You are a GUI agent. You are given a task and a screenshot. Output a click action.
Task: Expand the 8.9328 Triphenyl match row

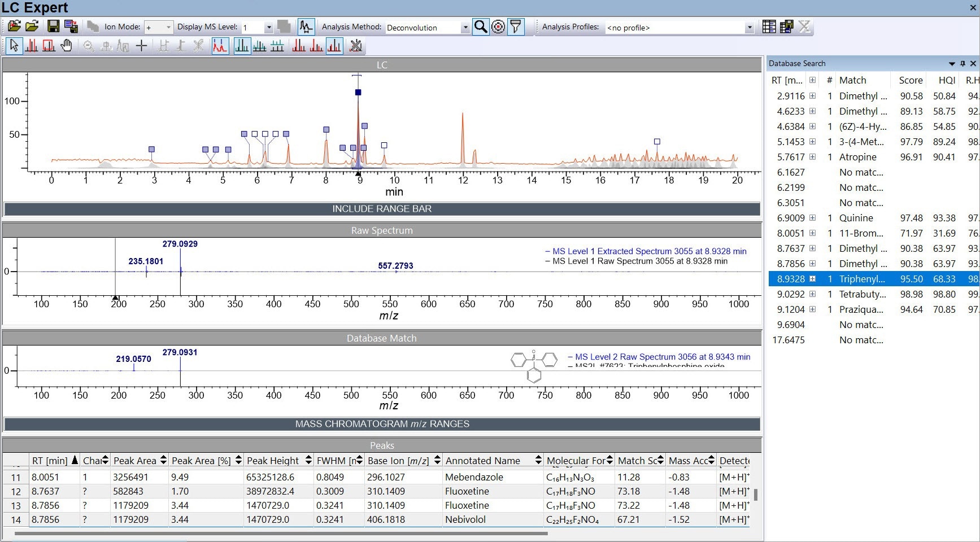point(812,279)
